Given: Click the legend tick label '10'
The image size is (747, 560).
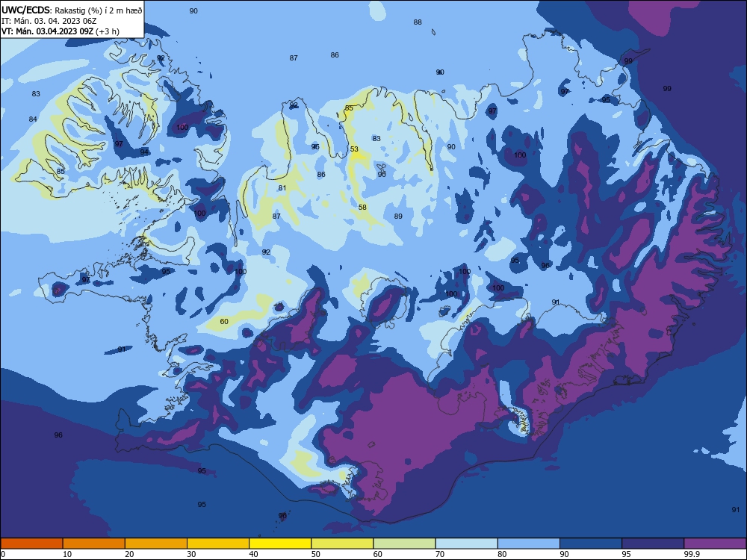Looking at the screenshot, I should (x=67, y=554).
